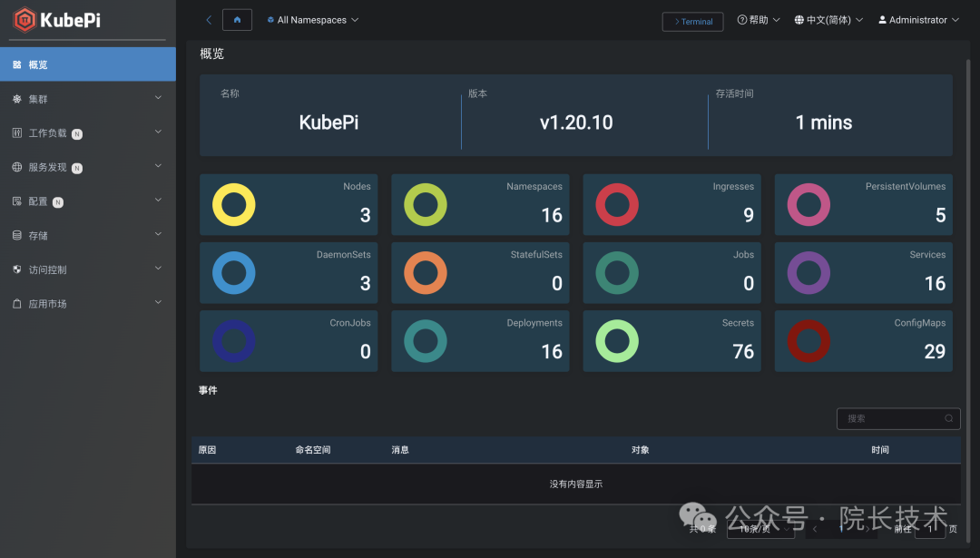Click the Ingresses count 9

tap(749, 216)
